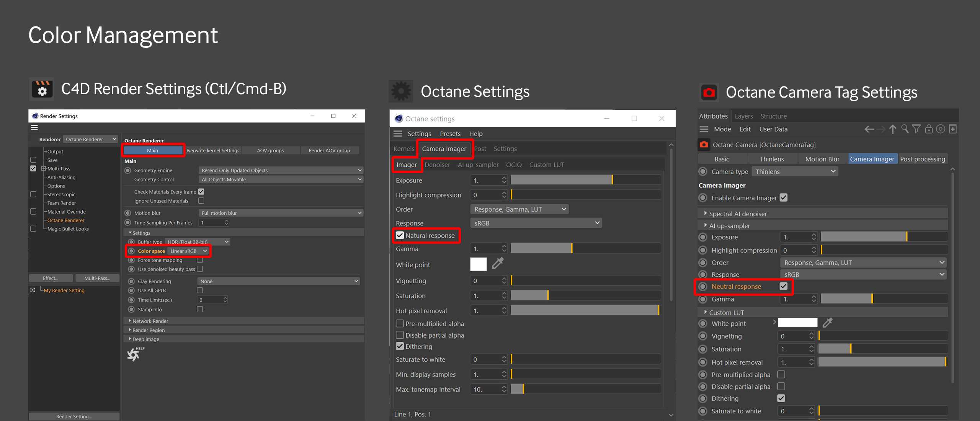Open the Color space Linear sRGB dropdown
980x421 pixels.
point(188,251)
